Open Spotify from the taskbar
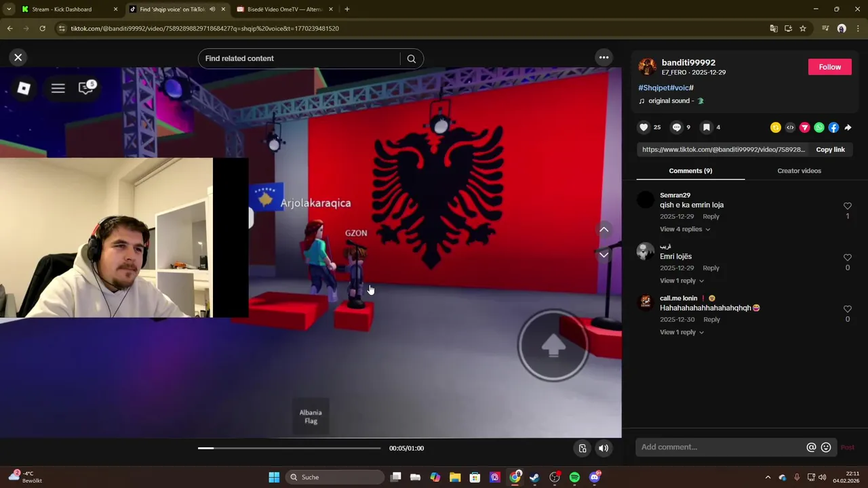The image size is (868, 488). tap(574, 477)
